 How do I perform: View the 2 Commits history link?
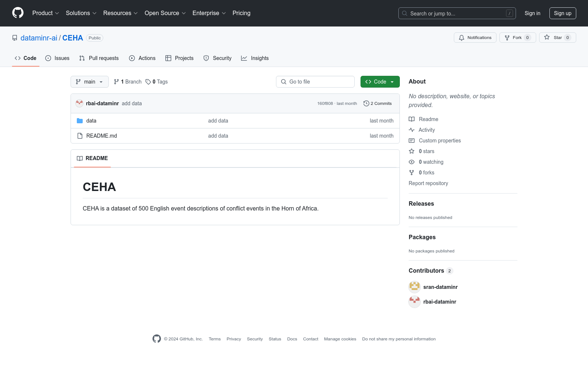point(377,103)
